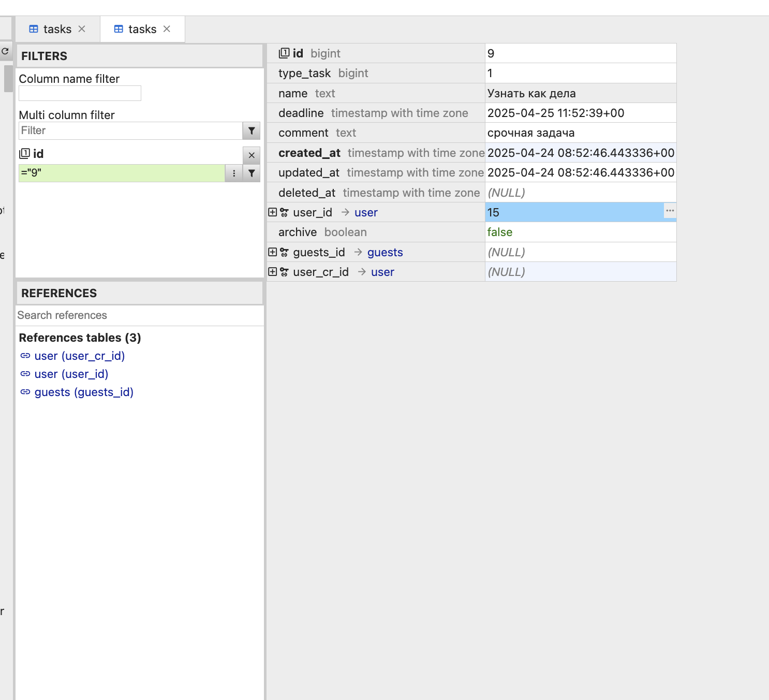
Task: Close the second tasks tab
Action: (x=167, y=29)
